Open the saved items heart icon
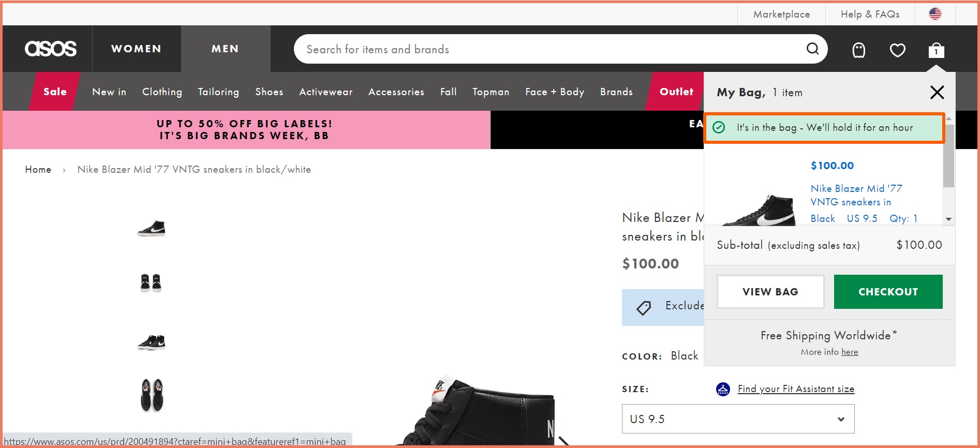Viewport: 980px width, 448px height. 898,50
